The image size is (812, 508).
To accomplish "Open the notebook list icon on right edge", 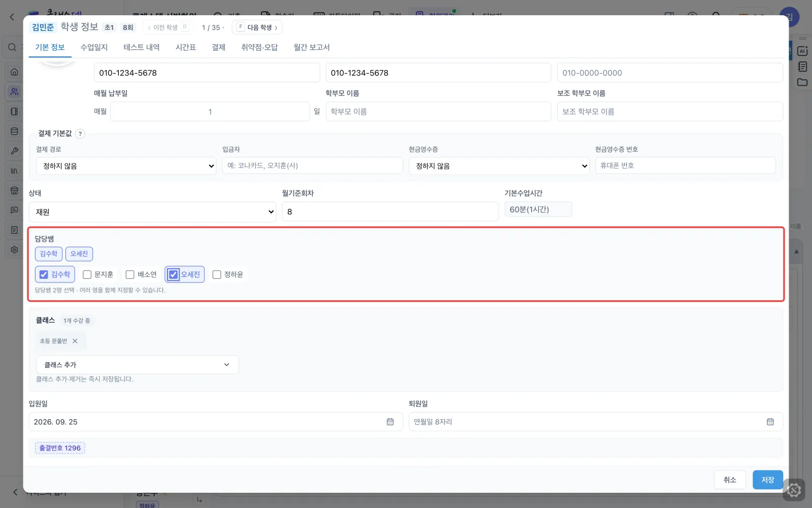I will click(x=802, y=67).
